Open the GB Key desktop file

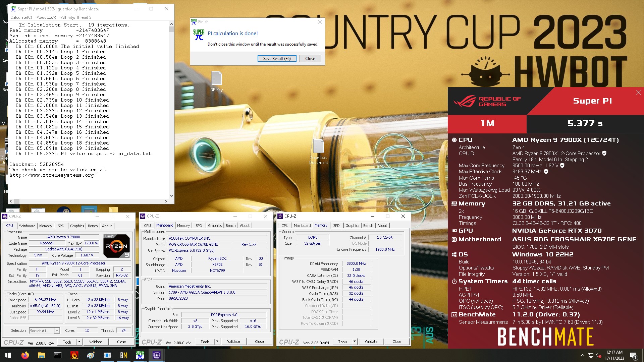point(216,81)
